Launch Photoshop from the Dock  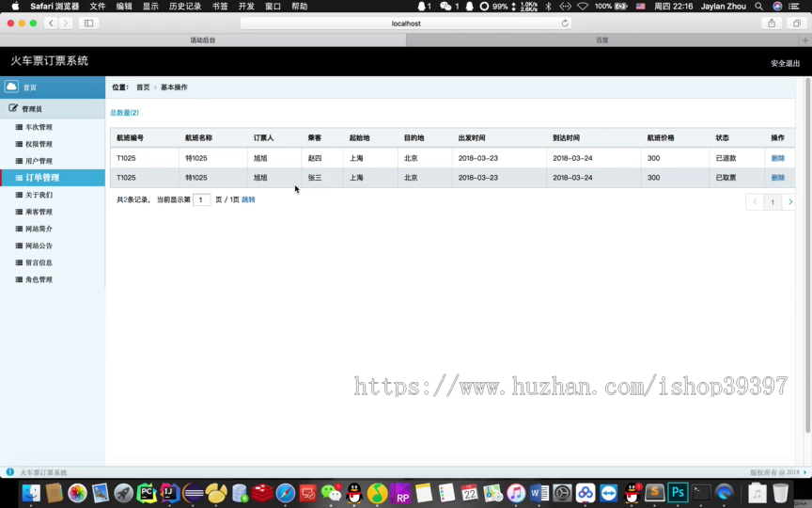[x=678, y=493]
